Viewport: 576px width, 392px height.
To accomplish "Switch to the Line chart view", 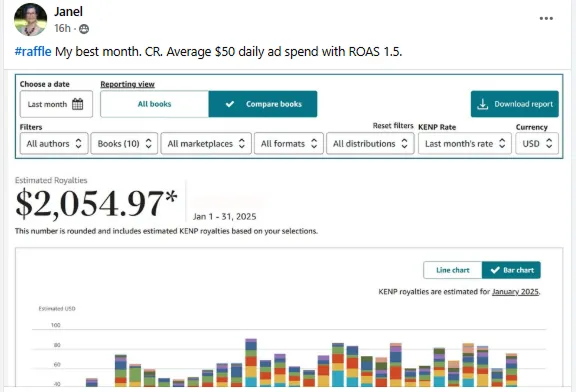I will point(453,270).
